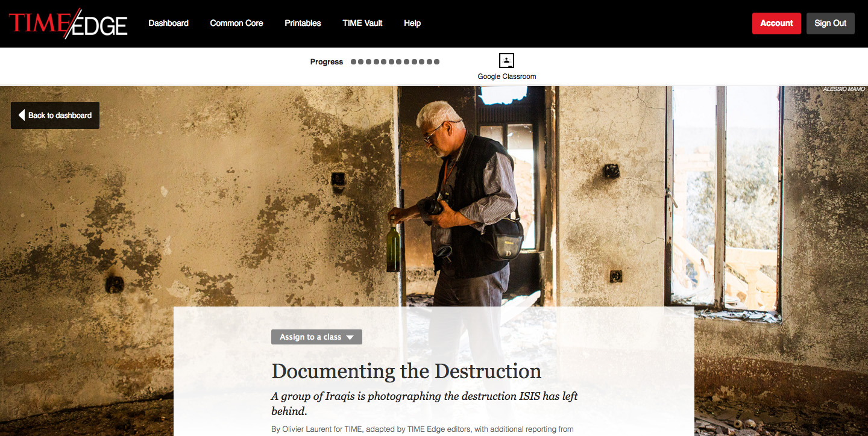868x436 pixels.
Task: Click the Progress label
Action: pyautogui.click(x=327, y=61)
